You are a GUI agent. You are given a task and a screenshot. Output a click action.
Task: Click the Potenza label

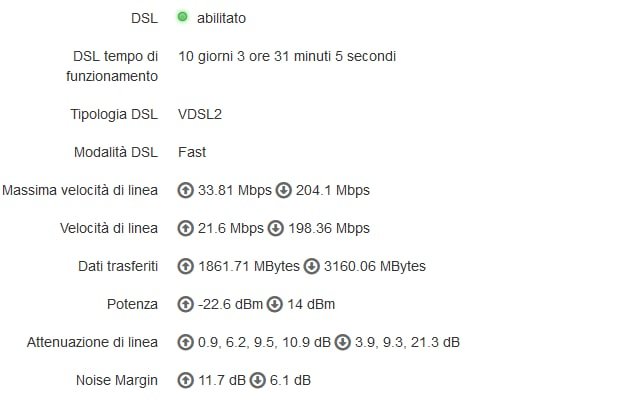132,304
